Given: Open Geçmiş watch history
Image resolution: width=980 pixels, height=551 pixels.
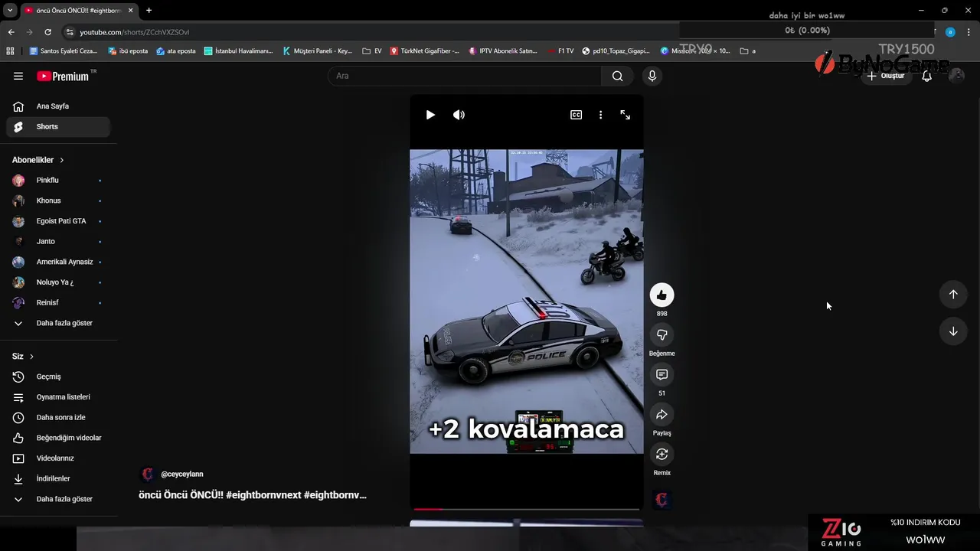Looking at the screenshot, I should (58, 377).
